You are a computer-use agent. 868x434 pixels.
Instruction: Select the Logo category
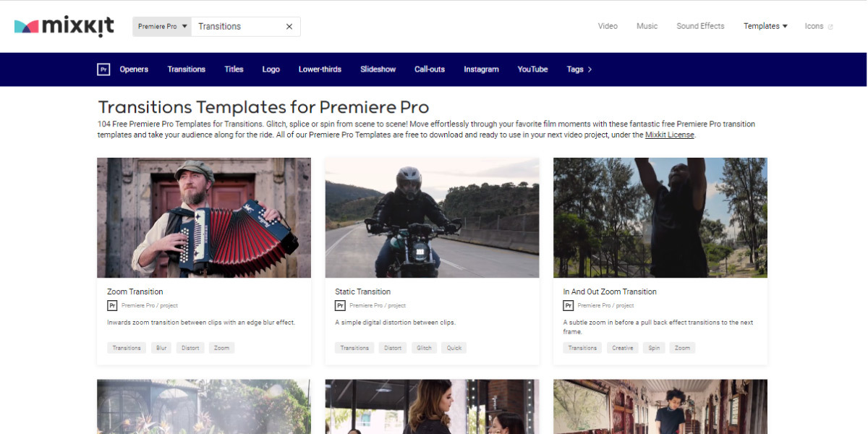point(271,69)
